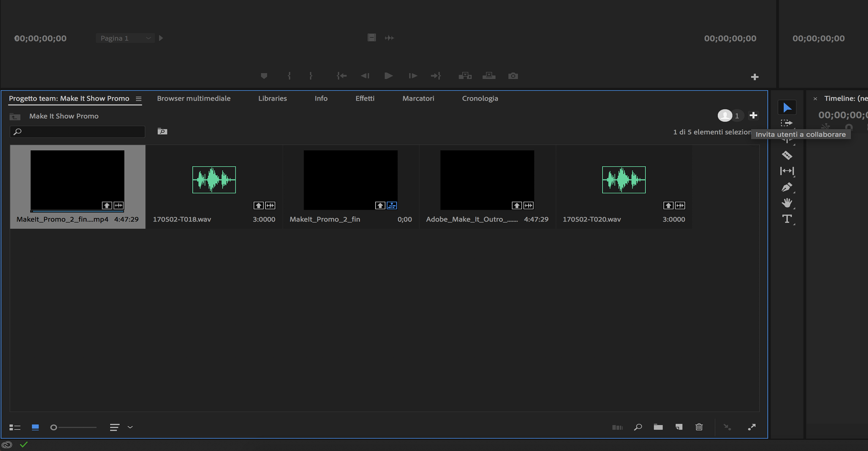Screen dimensions: 868x451
Task: Adjust the thumbnail zoom slider
Action: coord(54,427)
